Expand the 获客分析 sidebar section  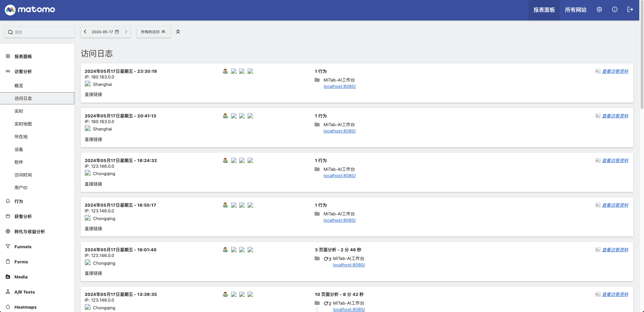(x=23, y=216)
